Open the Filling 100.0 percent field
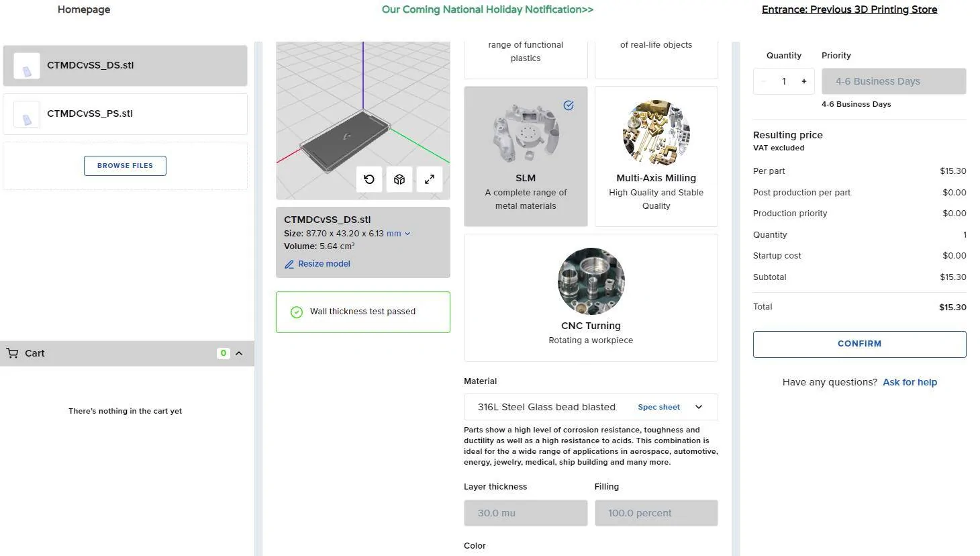 656,513
